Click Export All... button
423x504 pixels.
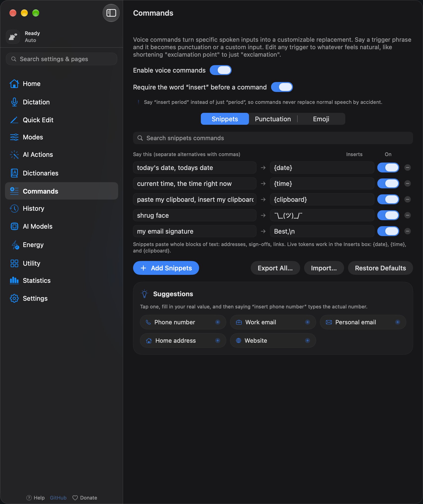[x=275, y=268]
